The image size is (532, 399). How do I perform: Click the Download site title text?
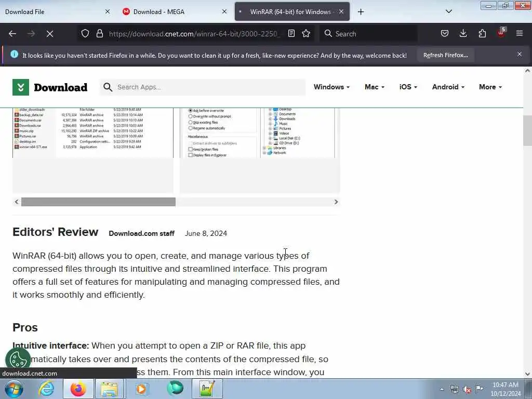[61, 87]
